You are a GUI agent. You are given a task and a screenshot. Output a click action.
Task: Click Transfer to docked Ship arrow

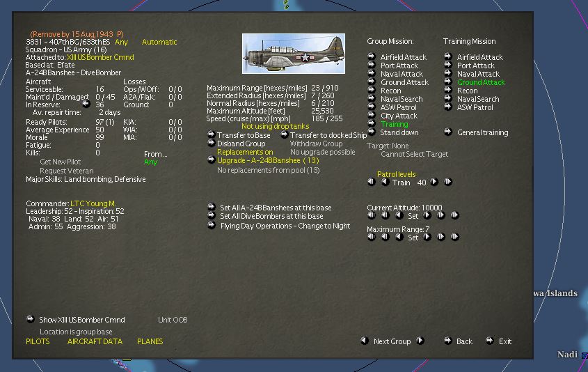(x=284, y=134)
